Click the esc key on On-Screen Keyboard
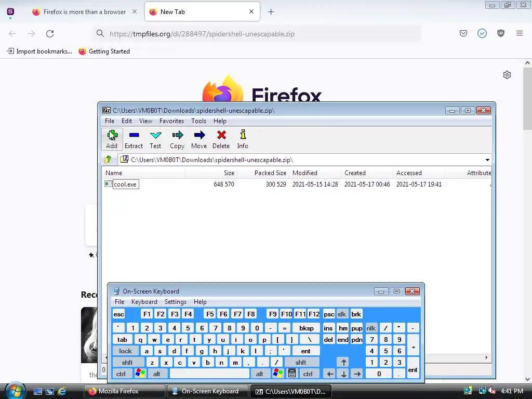 coord(119,314)
